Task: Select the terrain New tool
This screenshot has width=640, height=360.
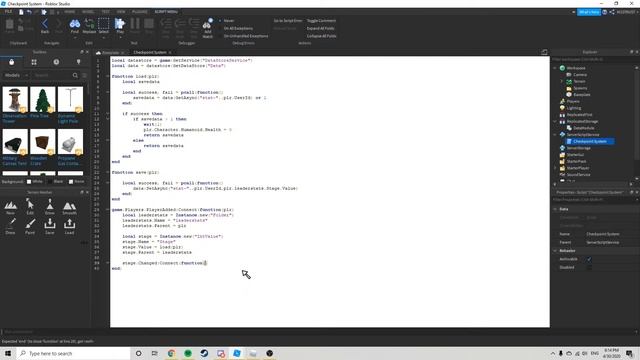Action: (x=11, y=207)
